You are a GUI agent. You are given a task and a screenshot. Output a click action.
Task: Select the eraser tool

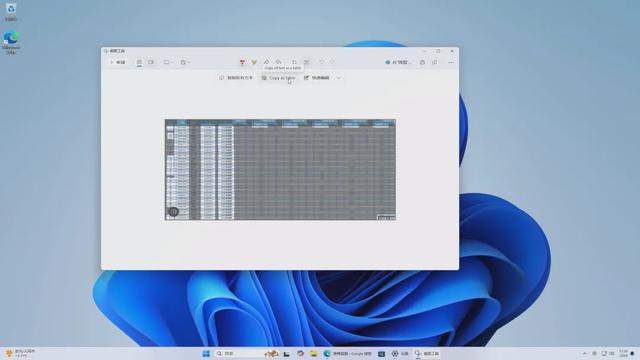(x=266, y=62)
